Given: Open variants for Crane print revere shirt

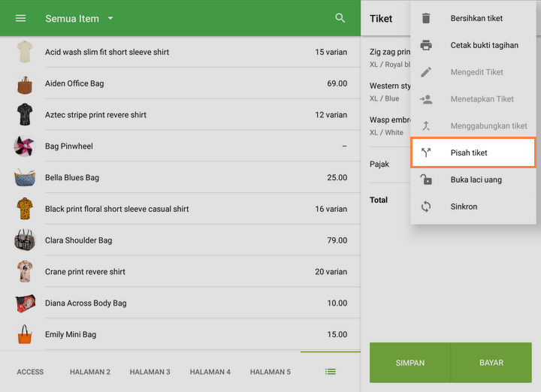Looking at the screenshot, I should tap(180, 272).
